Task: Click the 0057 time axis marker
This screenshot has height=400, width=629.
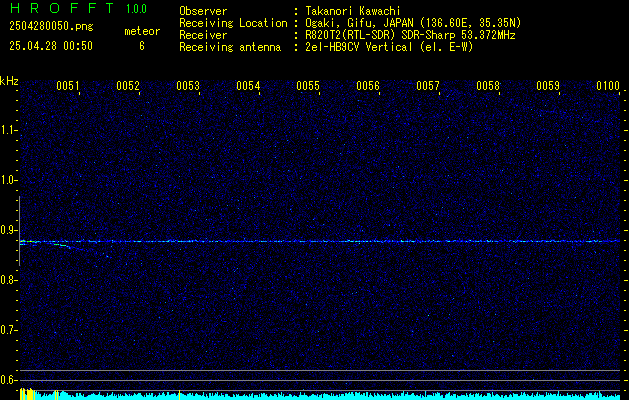Action: point(428,86)
